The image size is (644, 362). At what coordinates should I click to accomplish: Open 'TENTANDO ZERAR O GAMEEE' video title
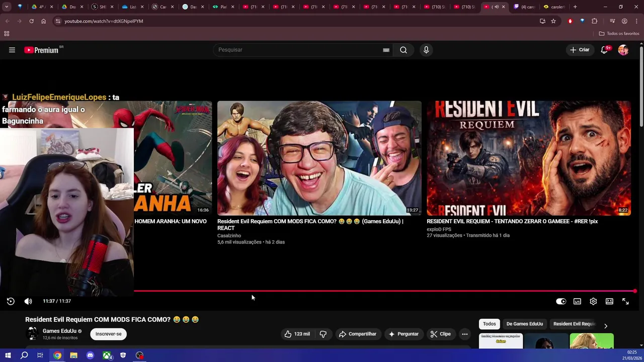[x=512, y=221]
